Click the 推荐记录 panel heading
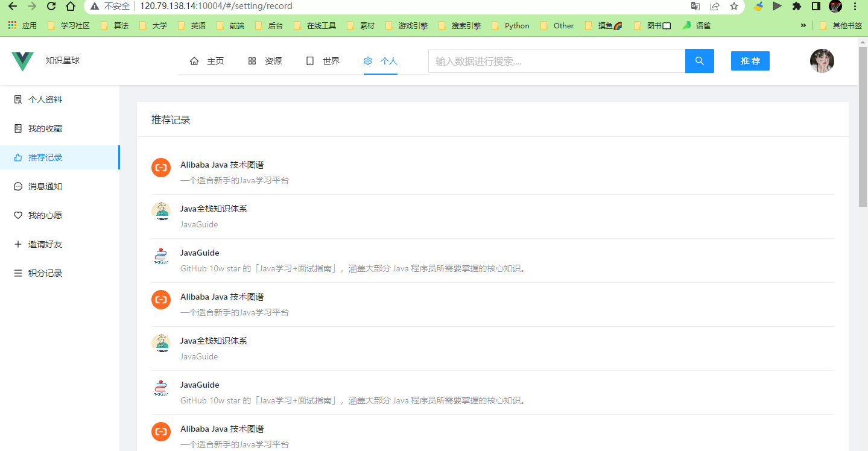868x451 pixels. pos(171,120)
